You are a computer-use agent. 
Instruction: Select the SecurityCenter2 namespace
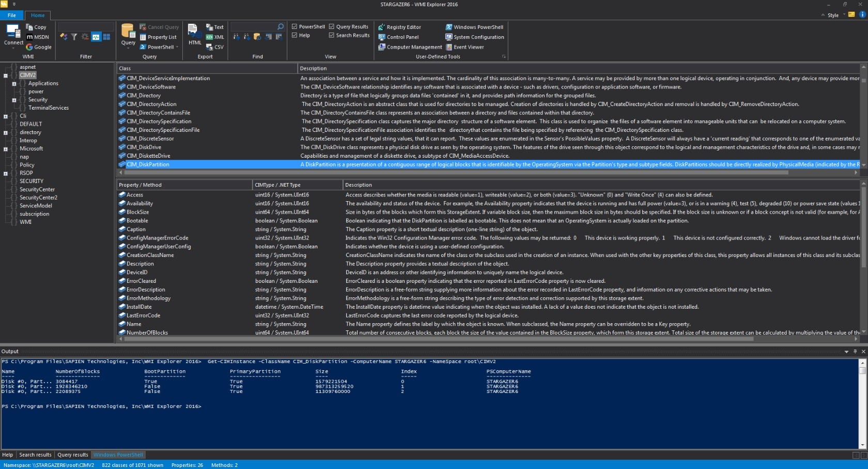[x=38, y=198]
